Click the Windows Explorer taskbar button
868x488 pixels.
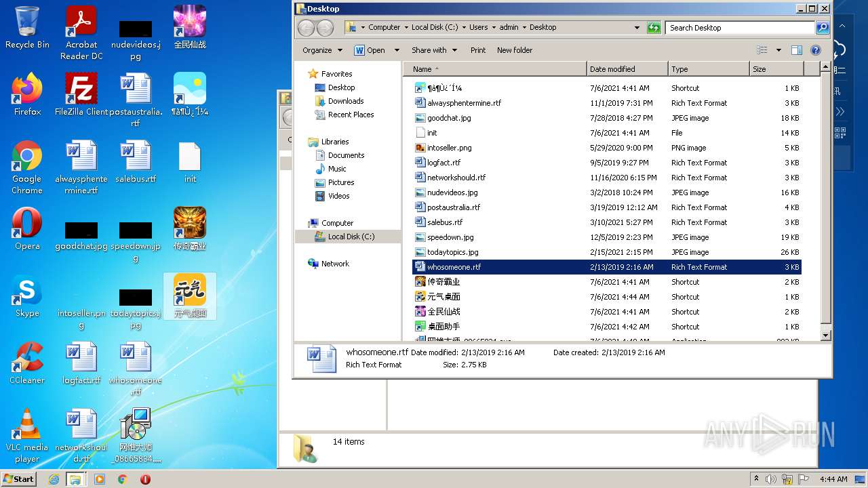tap(75, 479)
